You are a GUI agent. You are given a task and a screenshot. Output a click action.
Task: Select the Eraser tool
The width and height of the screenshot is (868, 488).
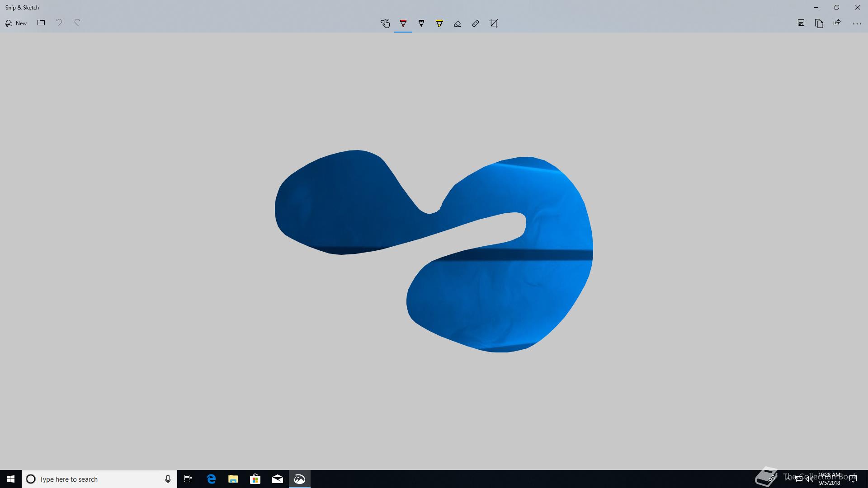click(458, 23)
